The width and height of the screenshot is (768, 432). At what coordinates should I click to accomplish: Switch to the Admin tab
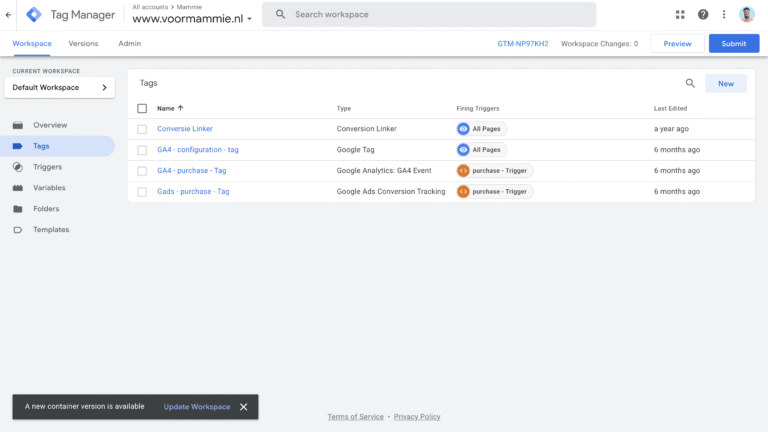point(129,44)
